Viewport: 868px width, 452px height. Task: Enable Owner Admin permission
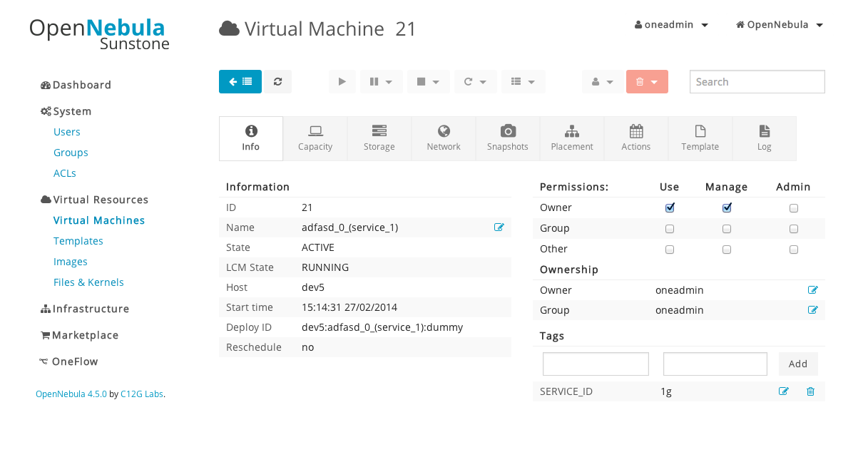[x=794, y=208]
